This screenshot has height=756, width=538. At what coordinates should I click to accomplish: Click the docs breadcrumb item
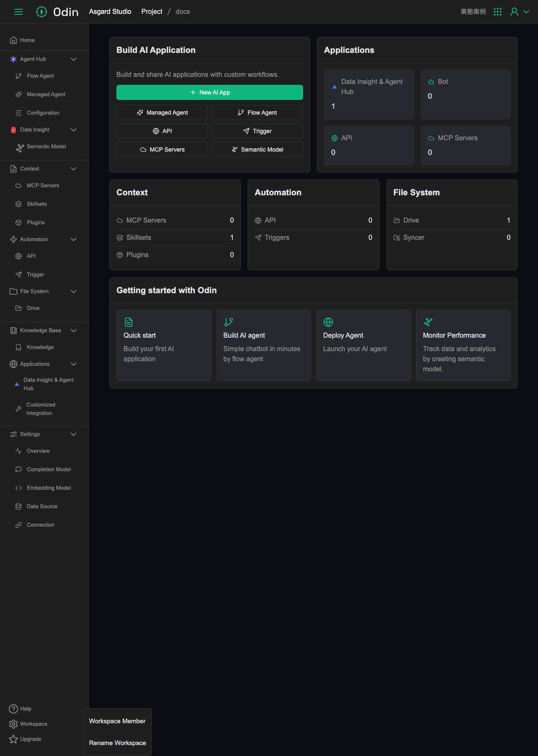183,12
